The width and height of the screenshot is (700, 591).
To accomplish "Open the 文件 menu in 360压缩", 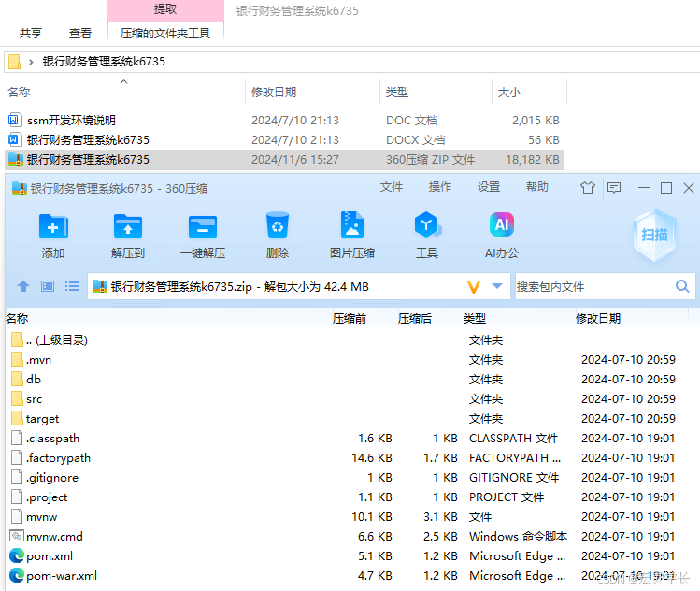I will pos(392,187).
